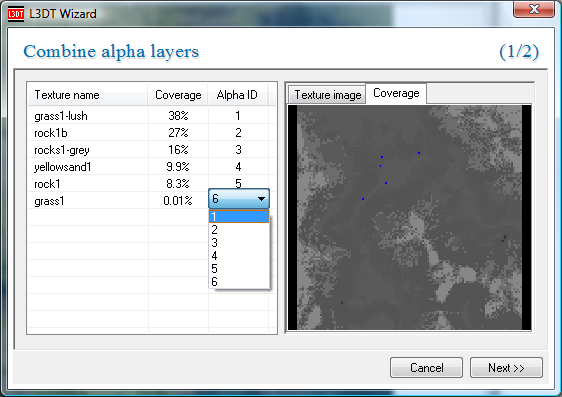562x397 pixels.
Task: Click the L3DT icon in title bar
Action: point(15,14)
